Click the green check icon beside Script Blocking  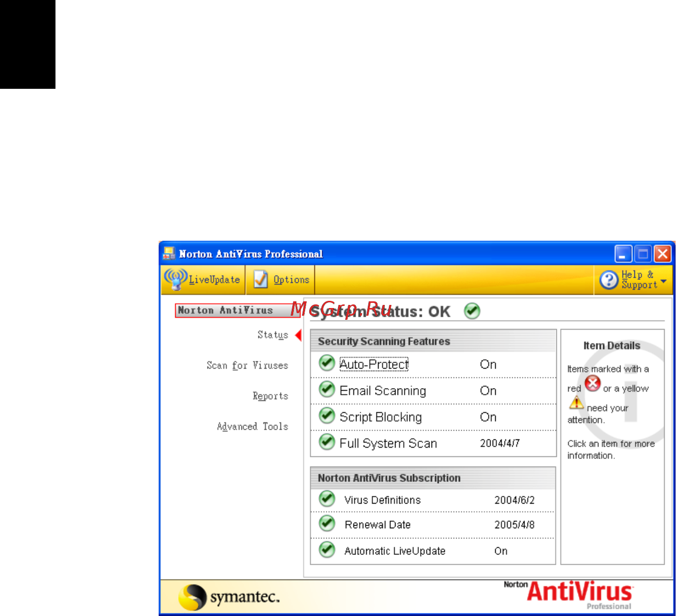pyautogui.click(x=327, y=415)
